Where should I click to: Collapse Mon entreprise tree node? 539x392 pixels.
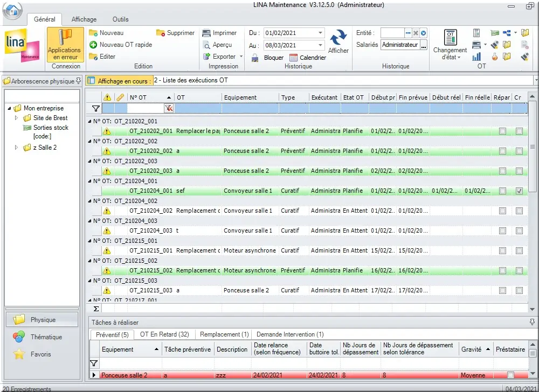[x=10, y=108]
